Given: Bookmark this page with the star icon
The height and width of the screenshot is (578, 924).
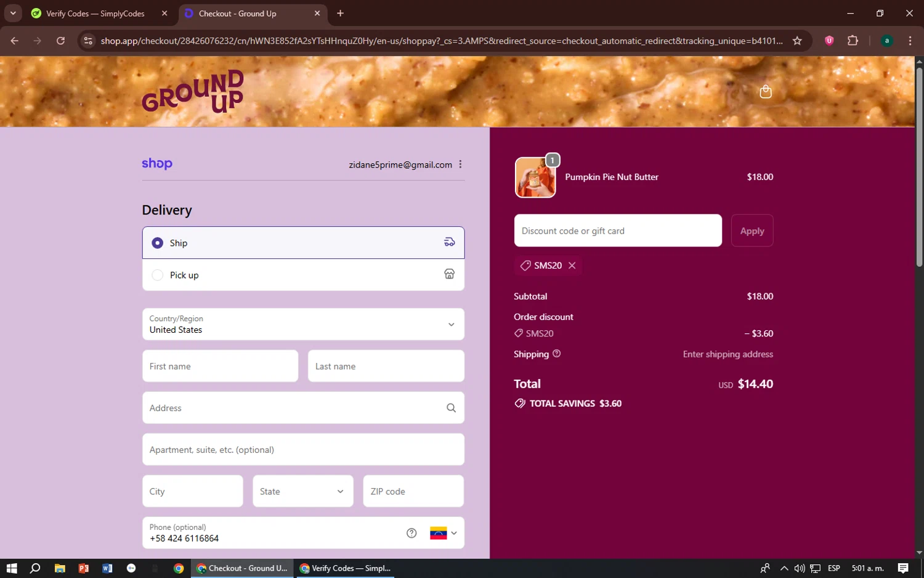Looking at the screenshot, I should click(797, 41).
